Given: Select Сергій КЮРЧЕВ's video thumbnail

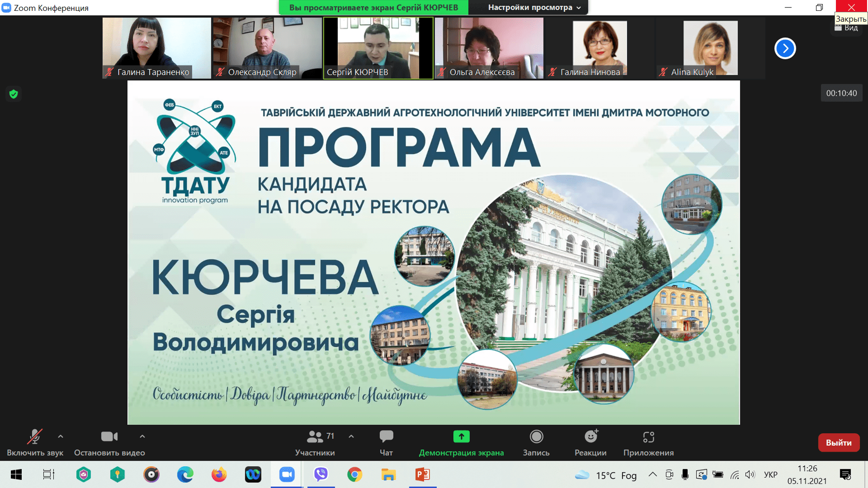Looking at the screenshot, I should click(x=378, y=48).
